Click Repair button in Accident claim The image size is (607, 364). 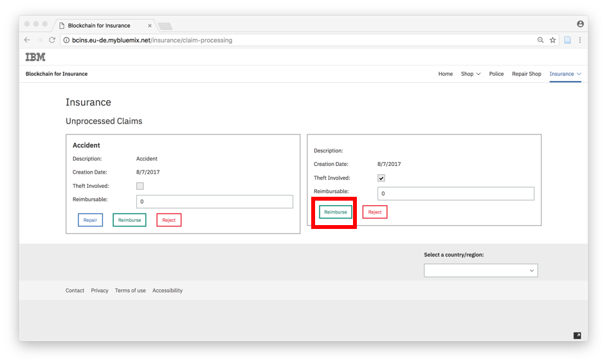tap(90, 220)
